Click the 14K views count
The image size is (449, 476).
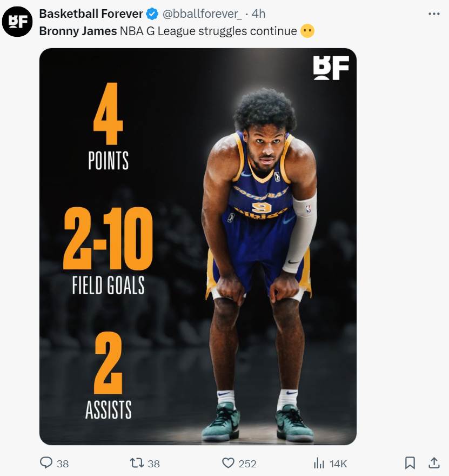click(338, 464)
